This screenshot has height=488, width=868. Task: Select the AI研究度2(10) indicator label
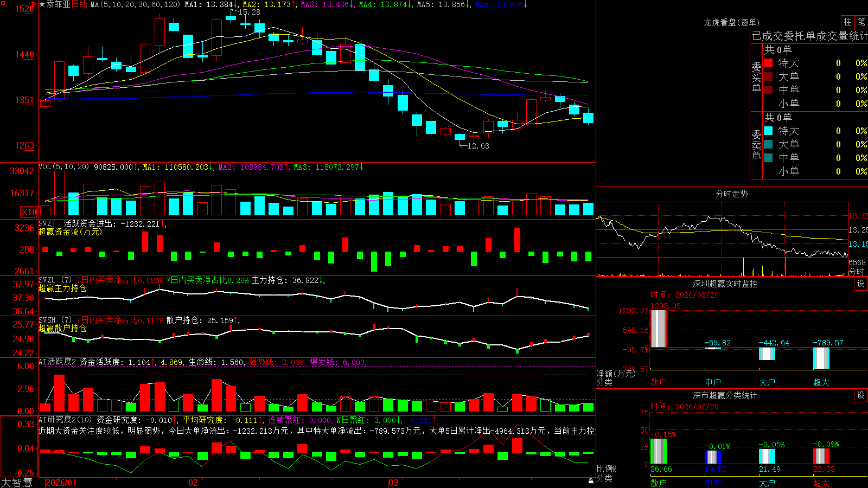(66, 420)
